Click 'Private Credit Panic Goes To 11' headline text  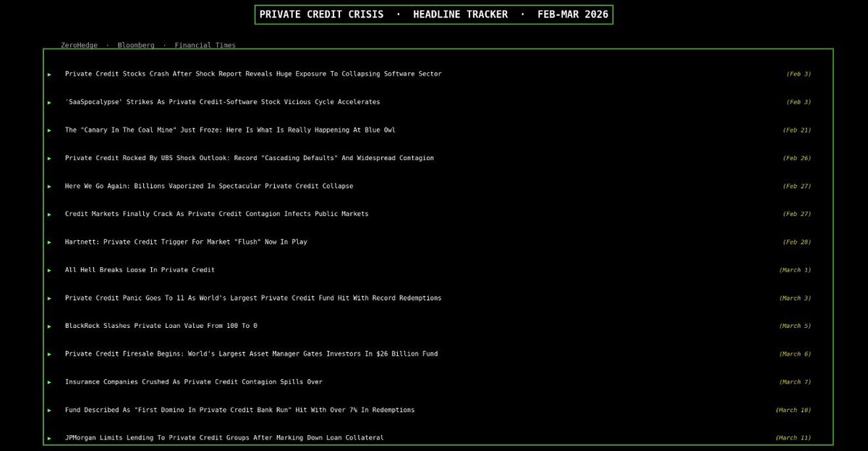point(253,298)
